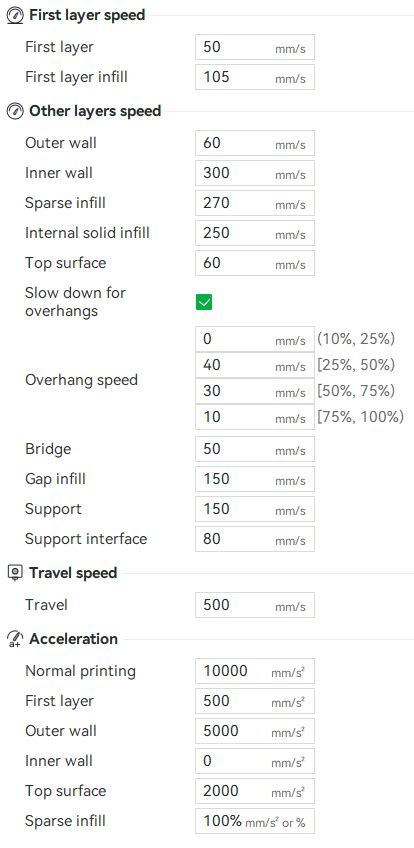Change the Sparse infill speed field
The width and height of the screenshot is (414, 848).
(x=255, y=203)
